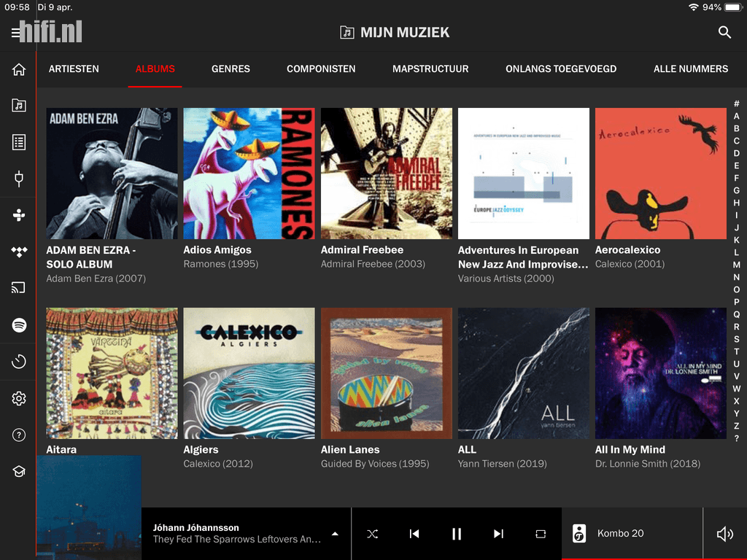Jump to letter M in index
This screenshot has height=560, width=747.
pos(737,264)
